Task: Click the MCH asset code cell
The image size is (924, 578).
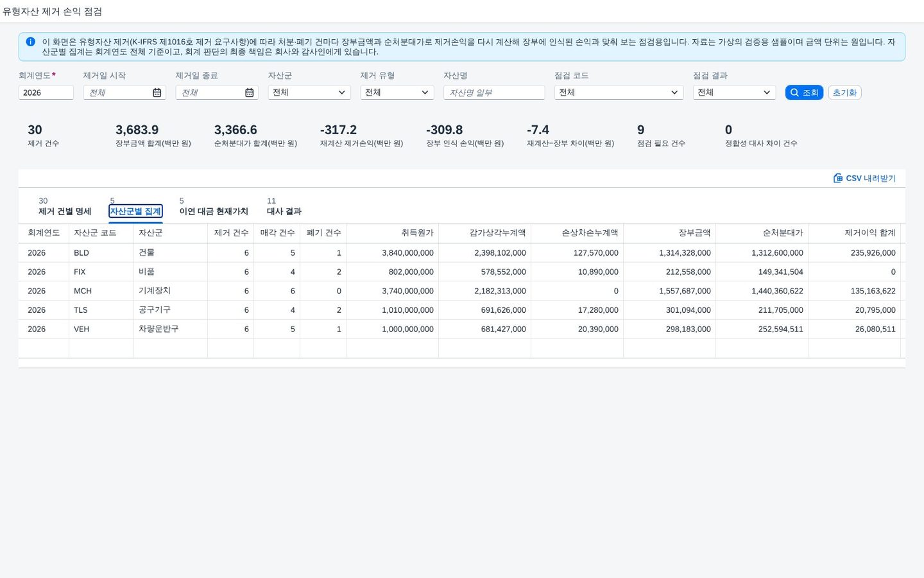Action: [x=101, y=291]
